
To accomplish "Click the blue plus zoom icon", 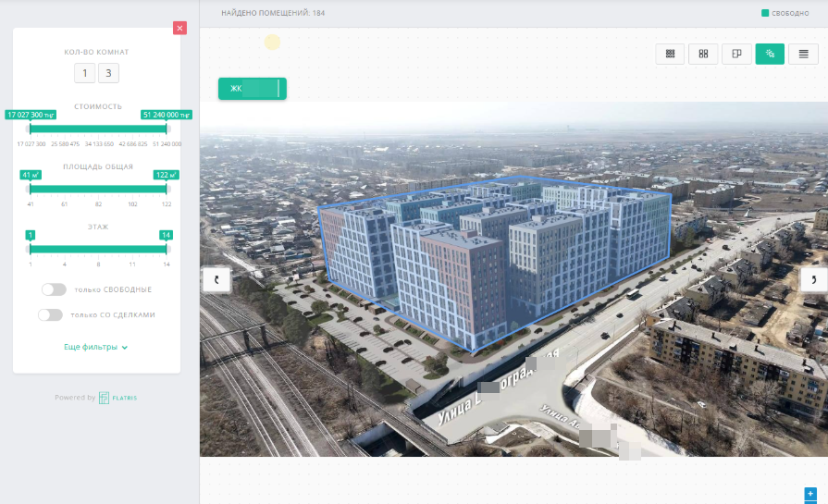I will (x=810, y=494).
